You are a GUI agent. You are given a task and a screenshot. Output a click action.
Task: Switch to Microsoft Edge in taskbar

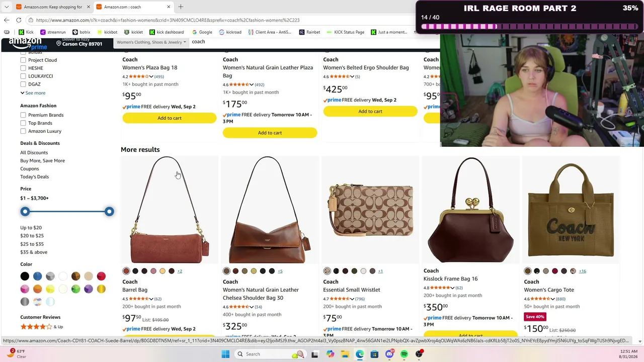click(x=360, y=354)
